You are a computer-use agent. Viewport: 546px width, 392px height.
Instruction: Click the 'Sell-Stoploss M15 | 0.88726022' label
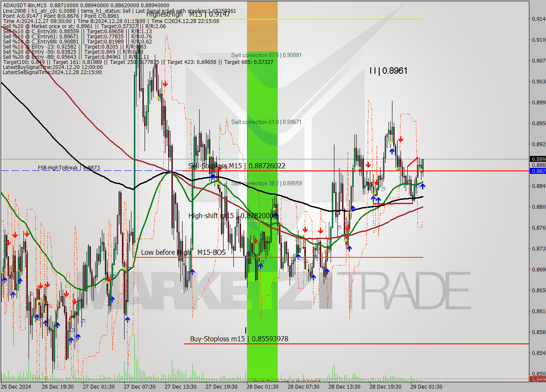[237, 166]
